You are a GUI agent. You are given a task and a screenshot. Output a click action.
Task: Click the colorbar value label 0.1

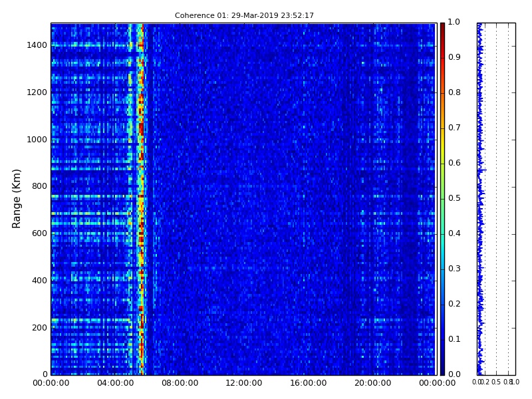[454, 339]
